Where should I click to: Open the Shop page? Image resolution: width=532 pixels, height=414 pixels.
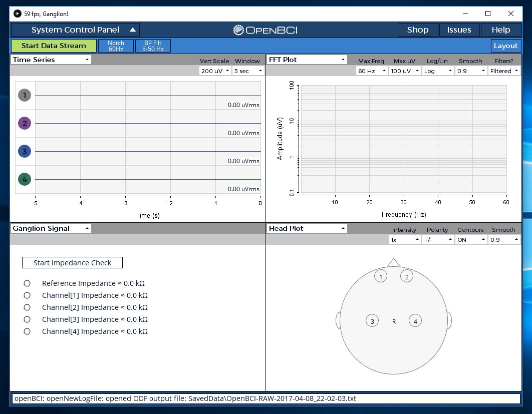(x=418, y=30)
